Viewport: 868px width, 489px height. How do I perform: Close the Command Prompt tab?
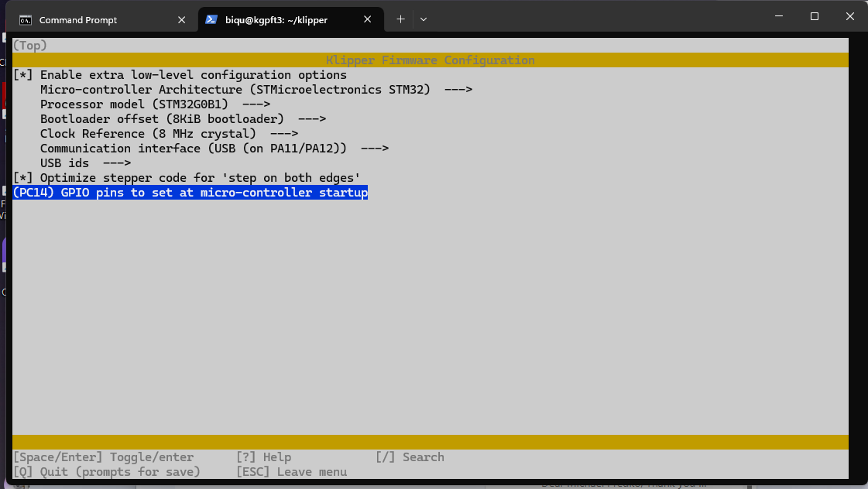[181, 20]
